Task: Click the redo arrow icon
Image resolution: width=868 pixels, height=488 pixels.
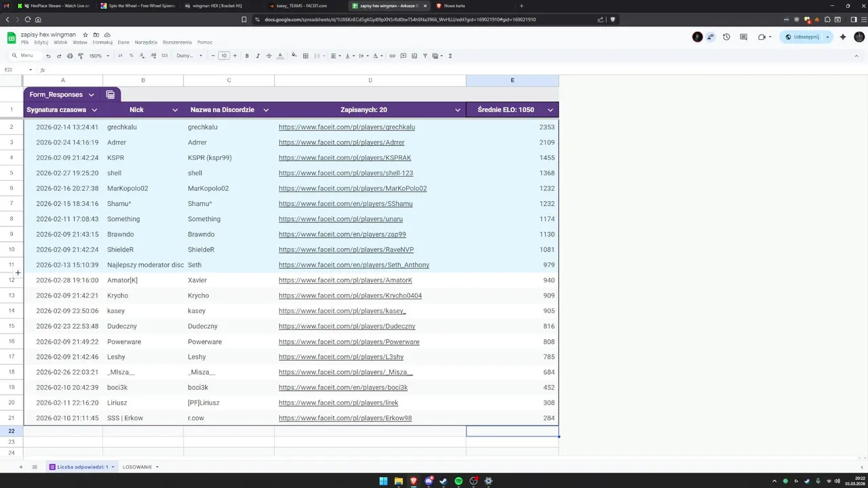Action: (59, 56)
